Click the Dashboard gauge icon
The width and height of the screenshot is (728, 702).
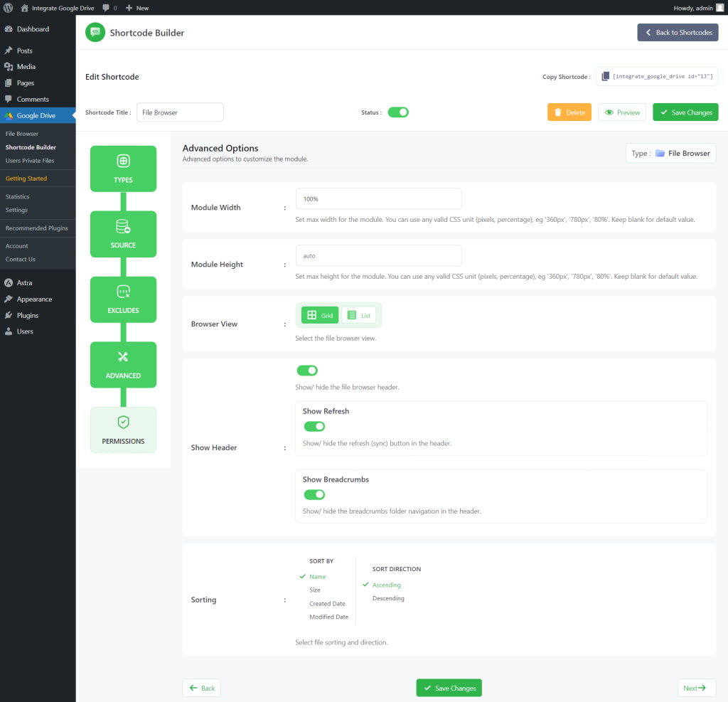point(9,28)
